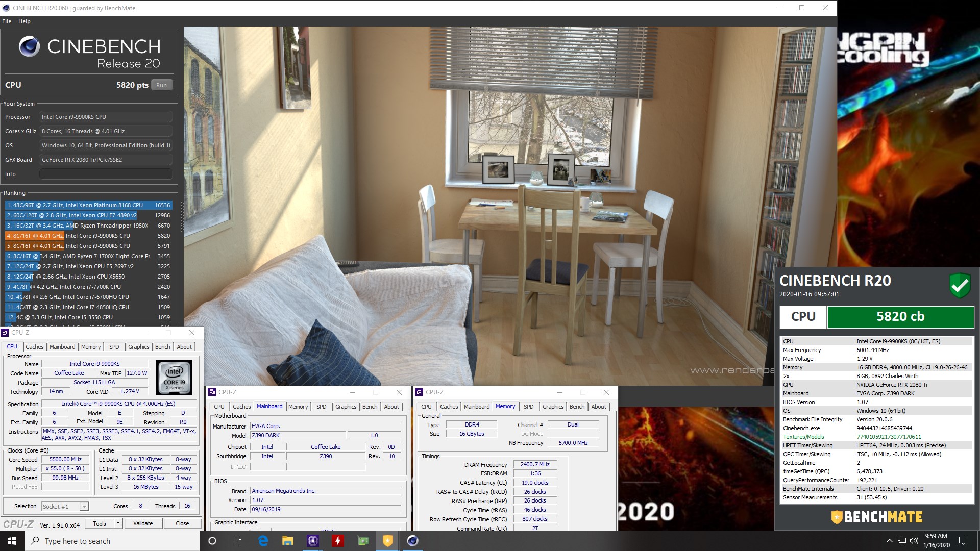This screenshot has height=551, width=980.
Task: Click the Info input field under Your System
Action: click(106, 174)
